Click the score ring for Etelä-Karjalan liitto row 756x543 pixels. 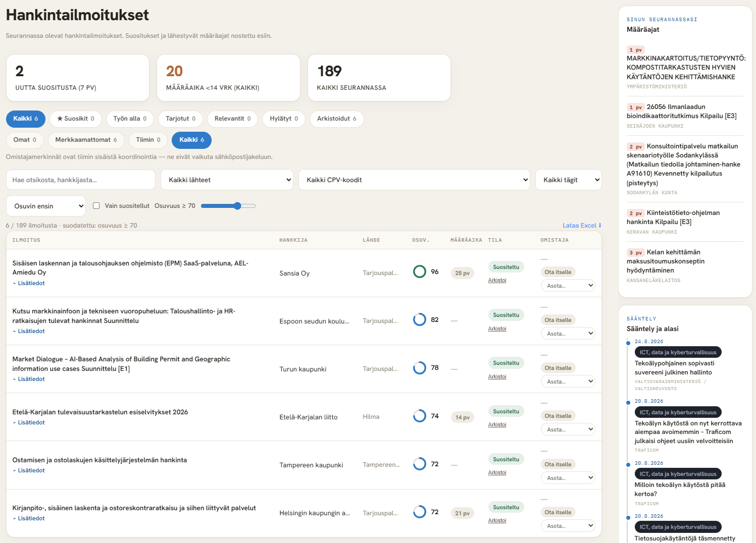pos(420,416)
